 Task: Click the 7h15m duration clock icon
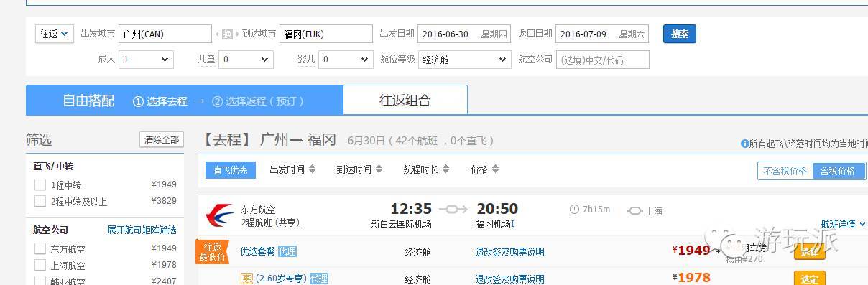pos(574,210)
